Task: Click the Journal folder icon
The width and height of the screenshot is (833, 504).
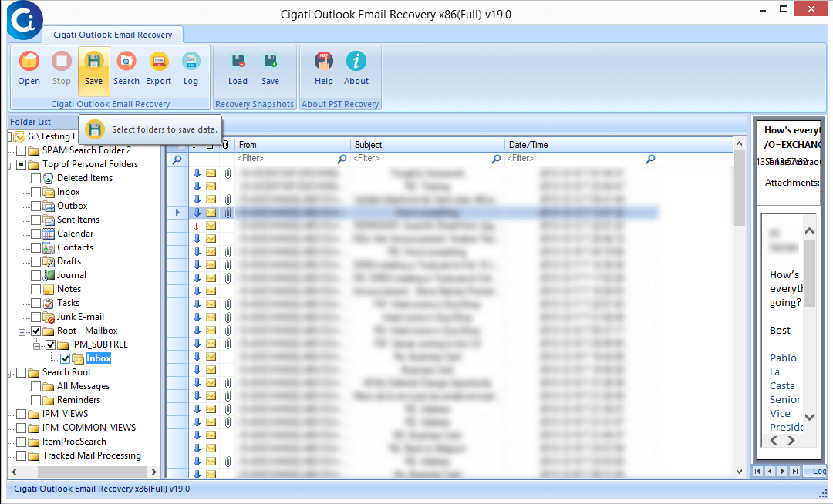Action: [49, 275]
